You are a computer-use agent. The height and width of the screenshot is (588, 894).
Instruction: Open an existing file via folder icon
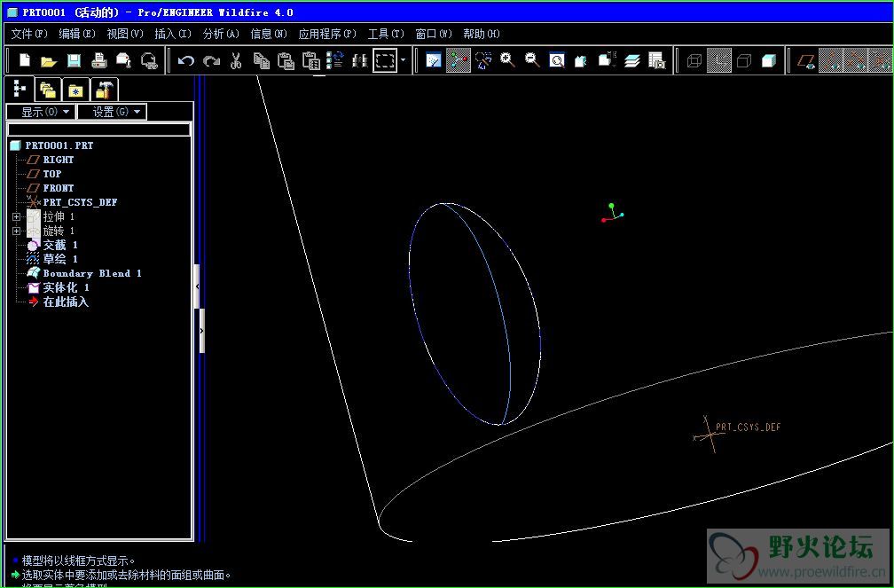coord(49,60)
